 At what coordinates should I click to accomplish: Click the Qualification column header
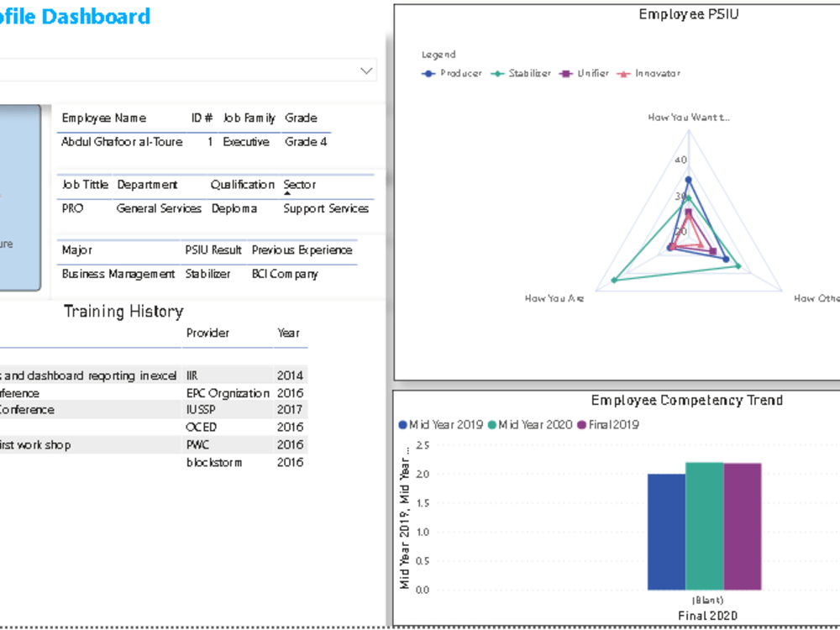pyautogui.click(x=242, y=185)
